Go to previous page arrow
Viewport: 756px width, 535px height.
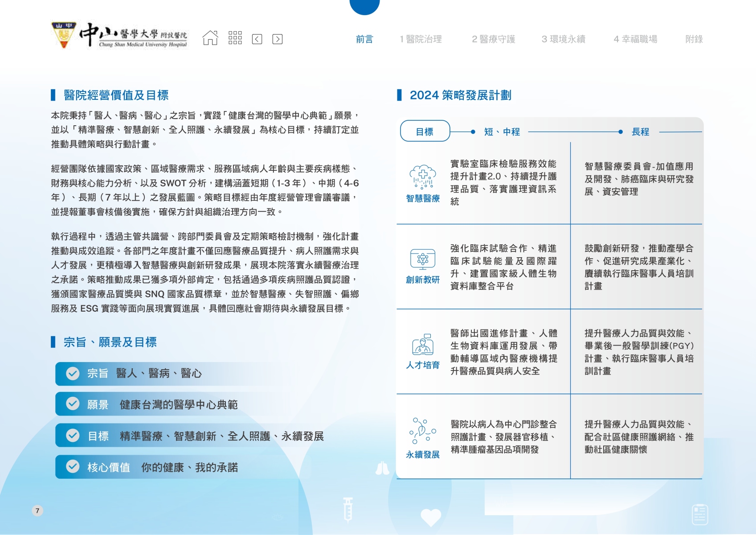click(257, 39)
